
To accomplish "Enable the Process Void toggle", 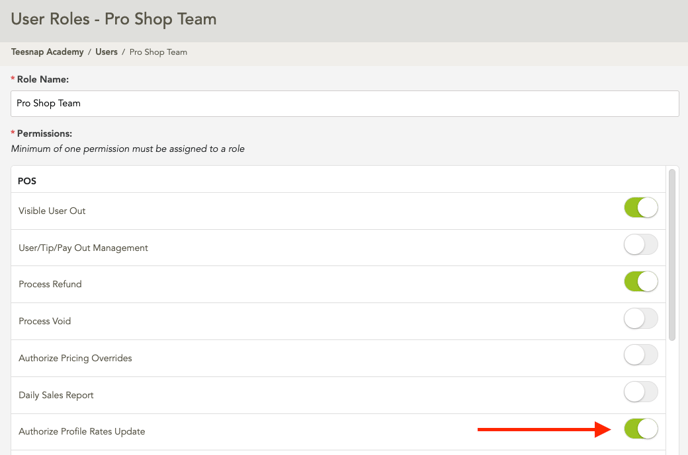I will coord(640,319).
